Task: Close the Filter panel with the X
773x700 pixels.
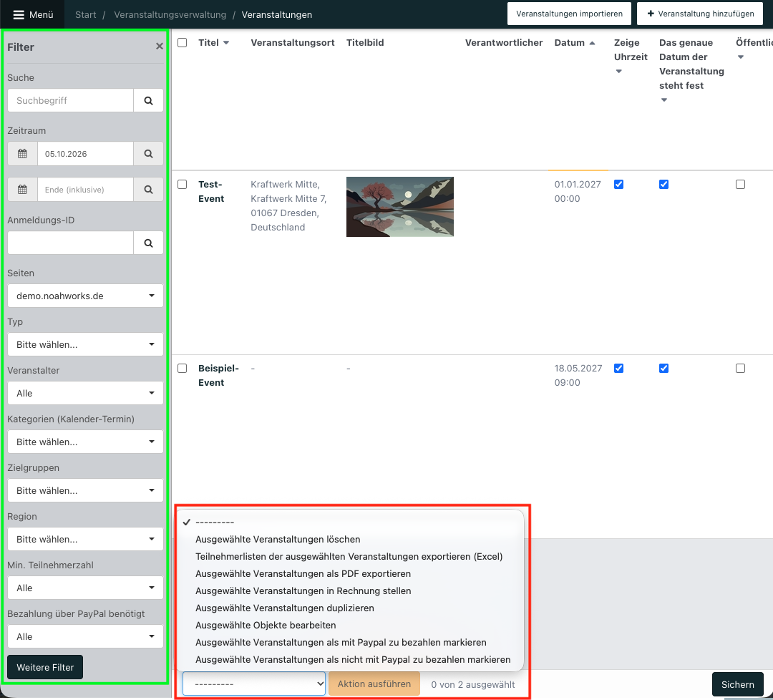Action: coord(159,47)
